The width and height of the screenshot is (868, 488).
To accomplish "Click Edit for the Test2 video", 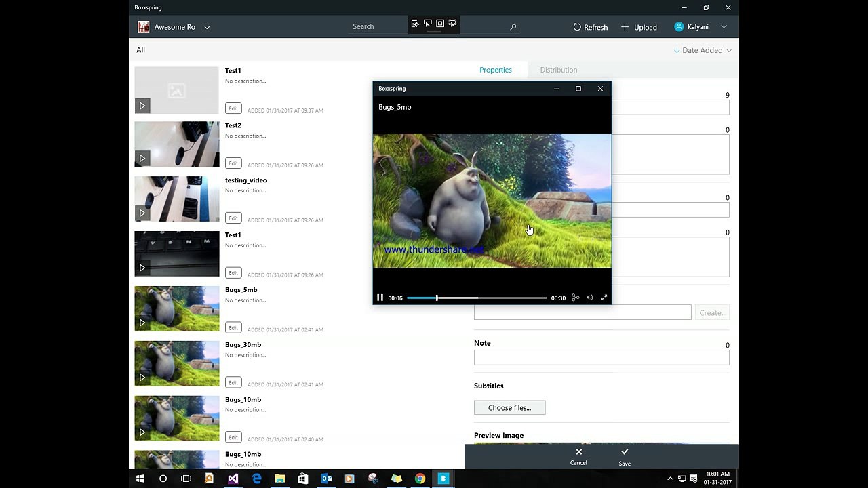I will click(233, 163).
